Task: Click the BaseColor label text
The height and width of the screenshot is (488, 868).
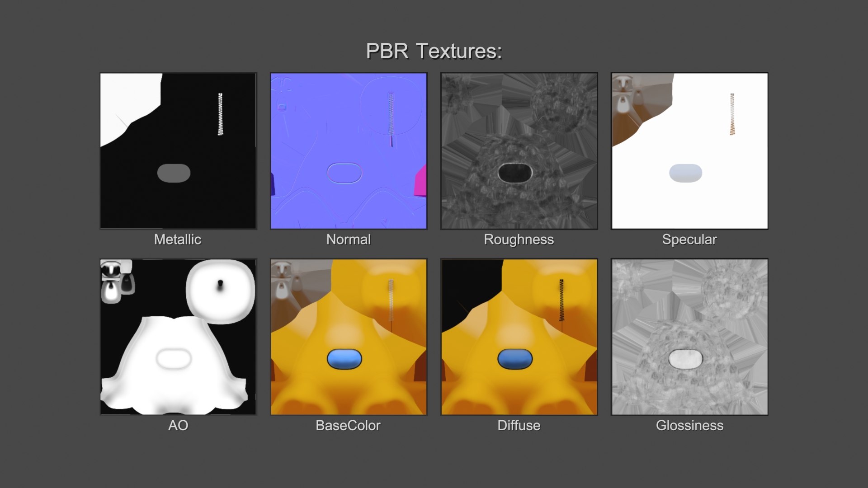Action: 348,425
